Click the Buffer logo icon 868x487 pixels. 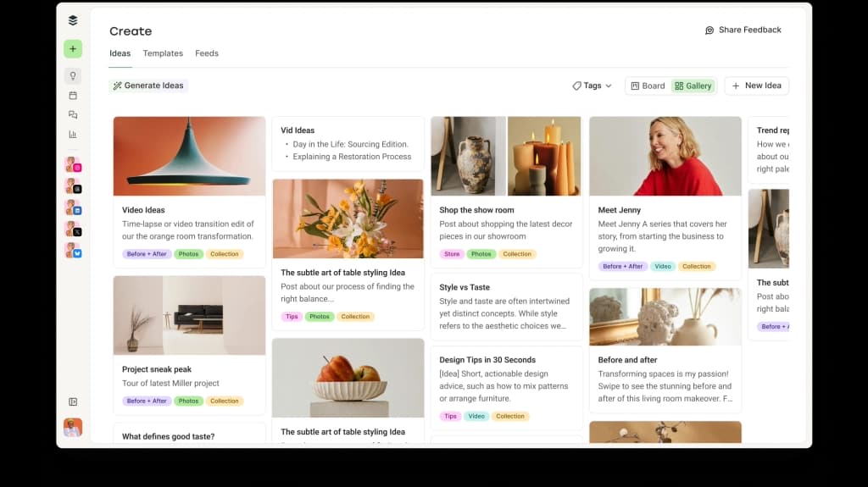coord(73,21)
